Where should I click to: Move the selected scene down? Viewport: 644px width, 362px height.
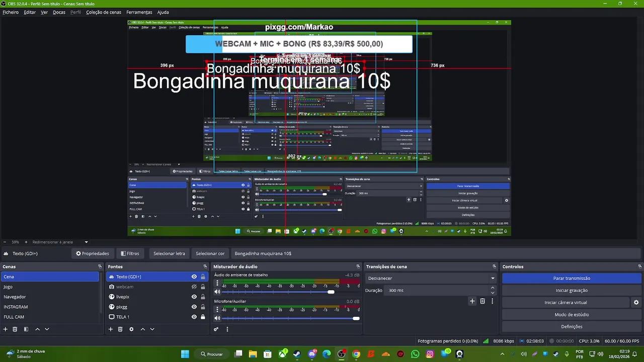pyautogui.click(x=47, y=329)
